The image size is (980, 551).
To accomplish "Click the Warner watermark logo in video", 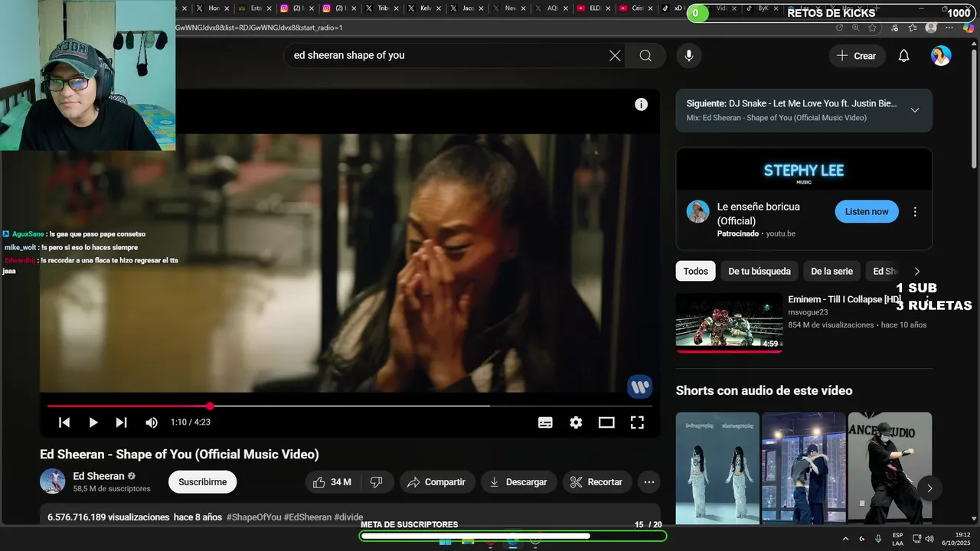I will pyautogui.click(x=639, y=386).
